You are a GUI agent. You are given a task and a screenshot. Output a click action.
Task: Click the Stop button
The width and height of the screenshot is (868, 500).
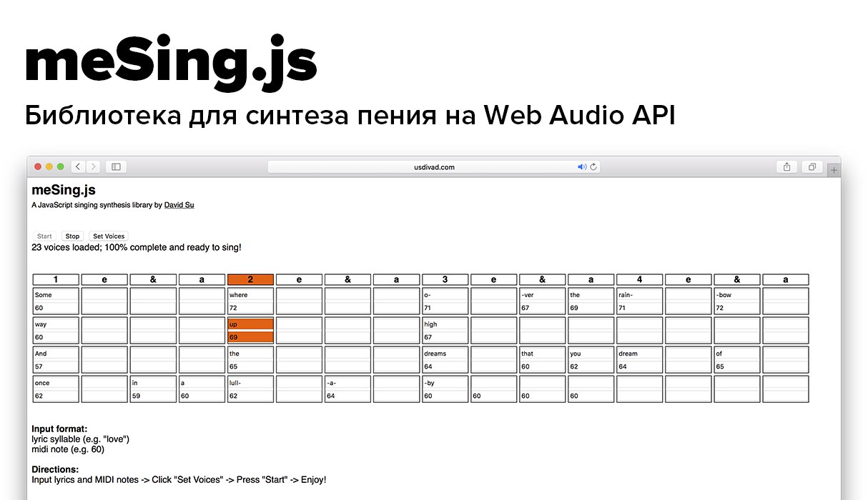pos(72,236)
